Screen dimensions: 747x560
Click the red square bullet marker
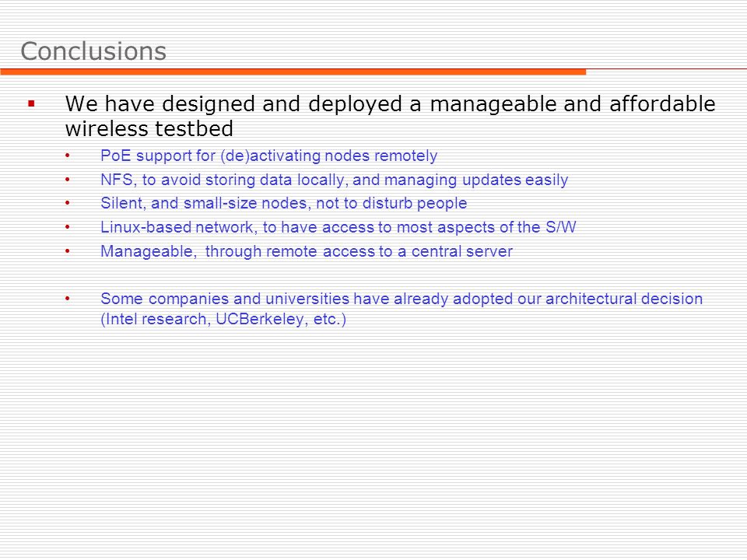(x=31, y=103)
